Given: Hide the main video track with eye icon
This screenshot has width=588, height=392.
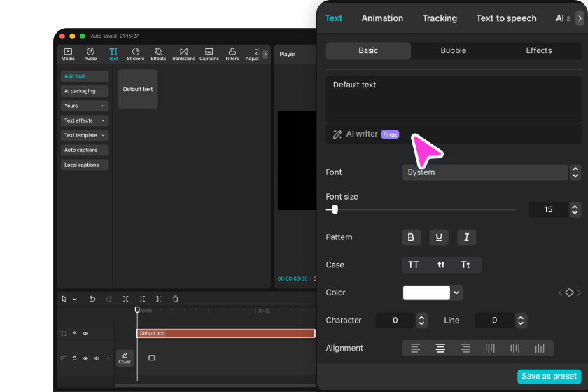Looking at the screenshot, I should tap(85, 358).
